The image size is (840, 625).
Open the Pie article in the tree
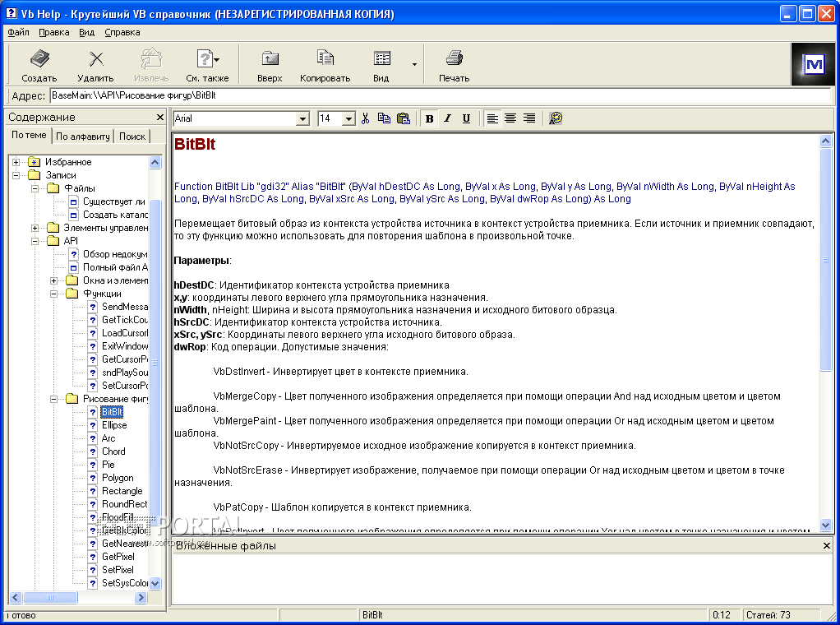click(108, 464)
